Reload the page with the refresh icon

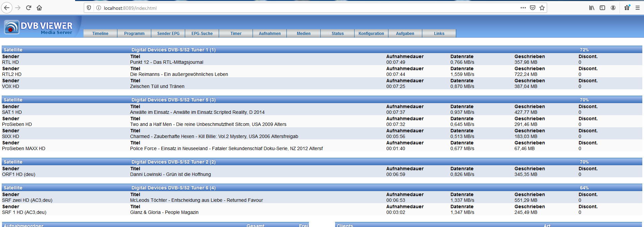point(29,8)
